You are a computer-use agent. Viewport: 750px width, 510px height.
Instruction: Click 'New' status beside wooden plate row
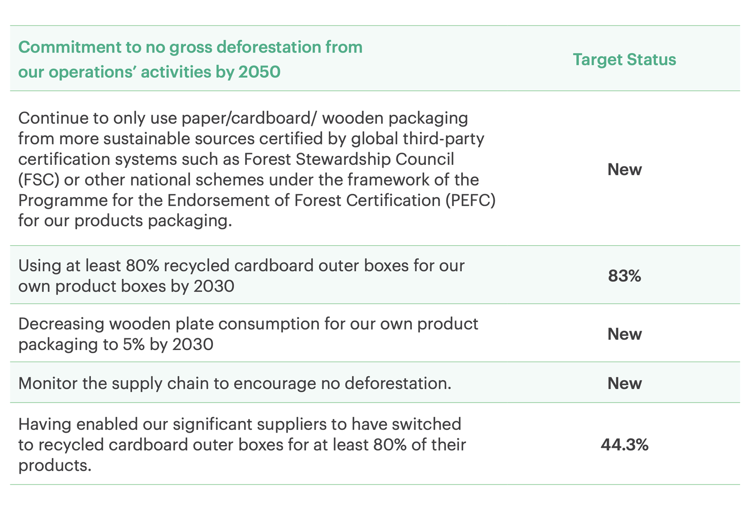624,334
